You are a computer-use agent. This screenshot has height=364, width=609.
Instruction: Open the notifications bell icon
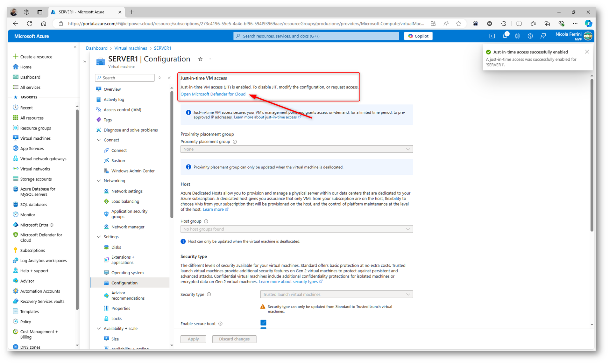point(505,36)
